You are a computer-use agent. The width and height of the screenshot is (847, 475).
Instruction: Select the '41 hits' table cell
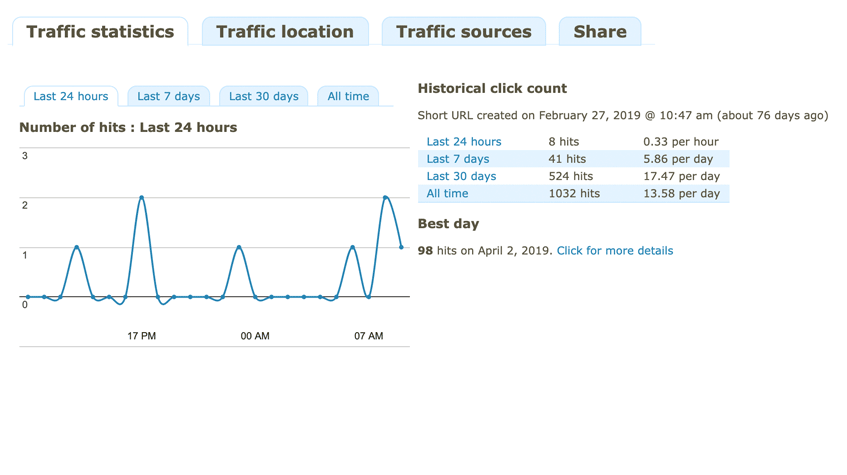567,159
